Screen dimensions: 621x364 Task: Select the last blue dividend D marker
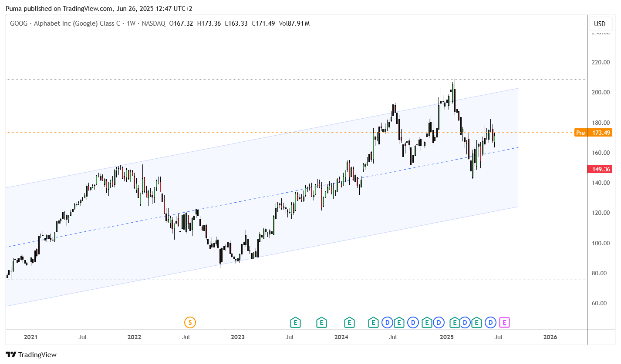[x=491, y=322]
